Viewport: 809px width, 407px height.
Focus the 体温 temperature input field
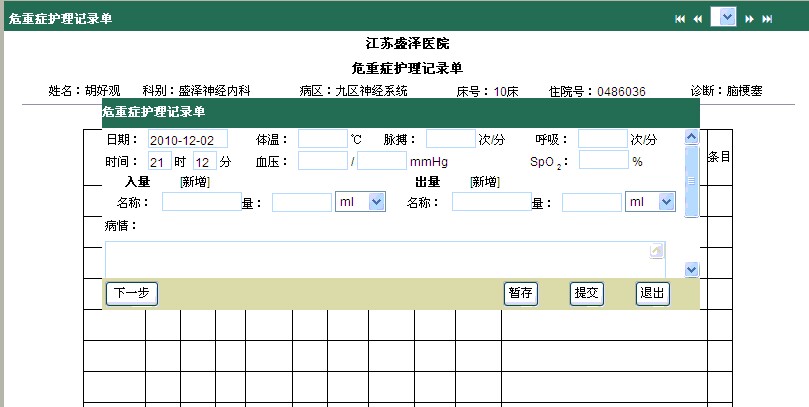pyautogui.click(x=322, y=139)
